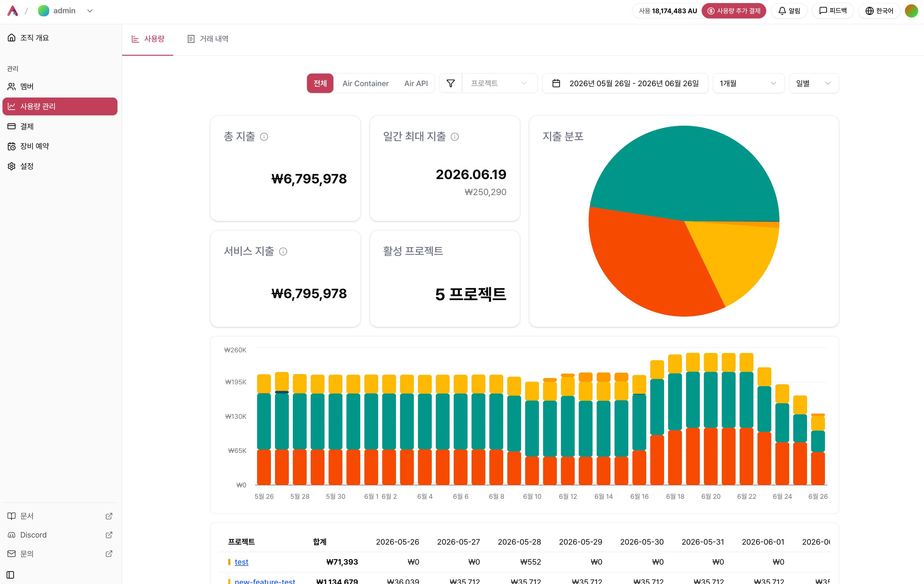This screenshot has width=924, height=584.
Task: Open 멤버 in sidebar
Action: tap(60, 86)
